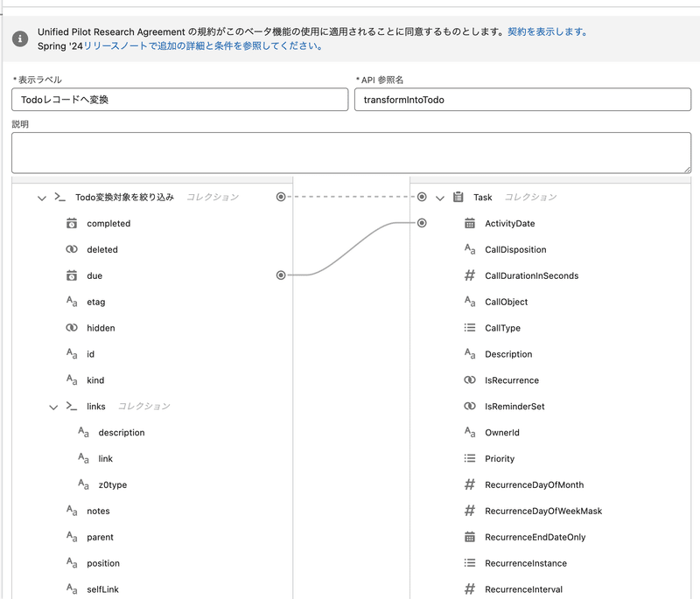Select the CallObject target field
Image resolution: width=700 pixels, height=599 pixels.
tap(507, 302)
